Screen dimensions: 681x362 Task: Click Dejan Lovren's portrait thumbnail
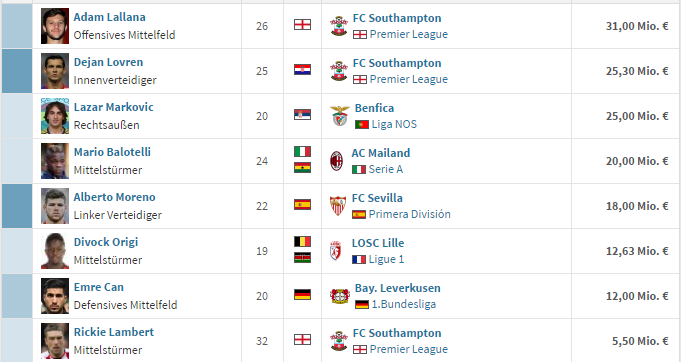click(55, 71)
